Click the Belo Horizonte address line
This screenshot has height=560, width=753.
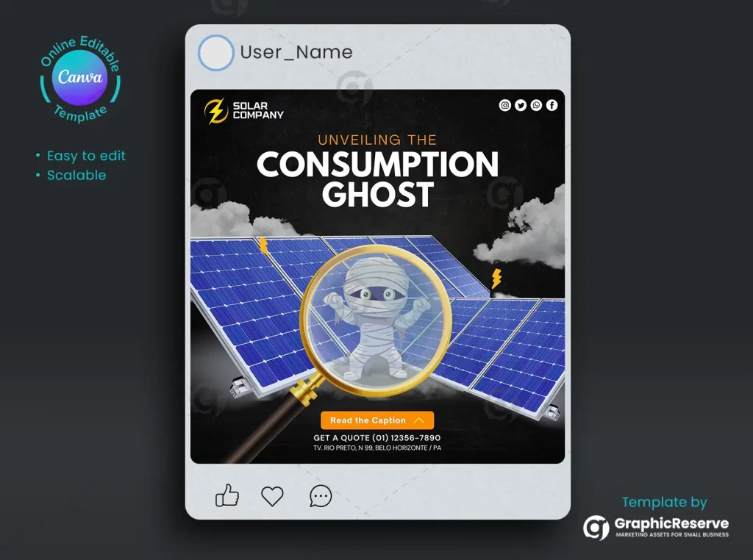[377, 448]
